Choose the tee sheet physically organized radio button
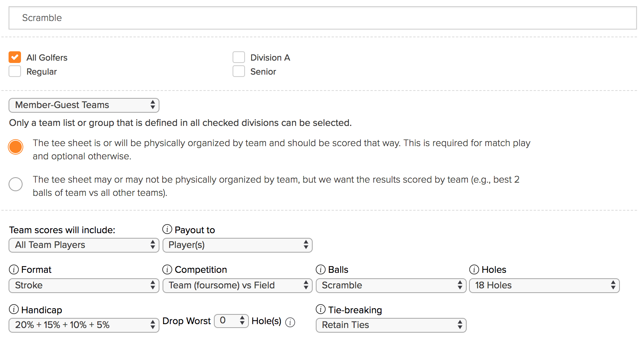The width and height of the screenshot is (644, 342). pos(16,147)
